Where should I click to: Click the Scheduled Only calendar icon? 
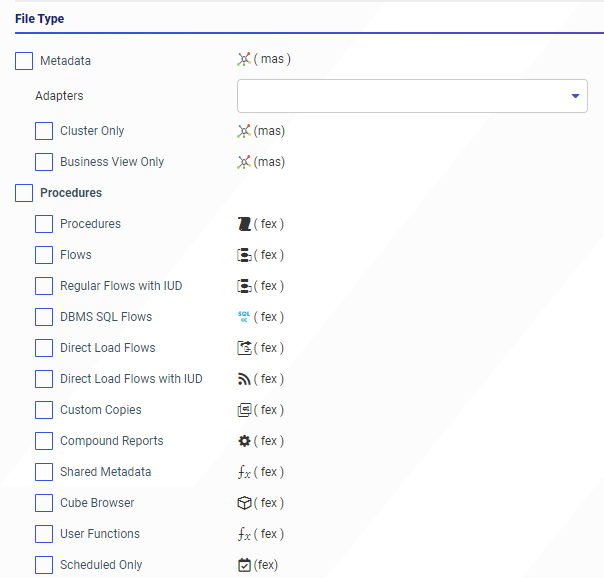pyautogui.click(x=244, y=565)
